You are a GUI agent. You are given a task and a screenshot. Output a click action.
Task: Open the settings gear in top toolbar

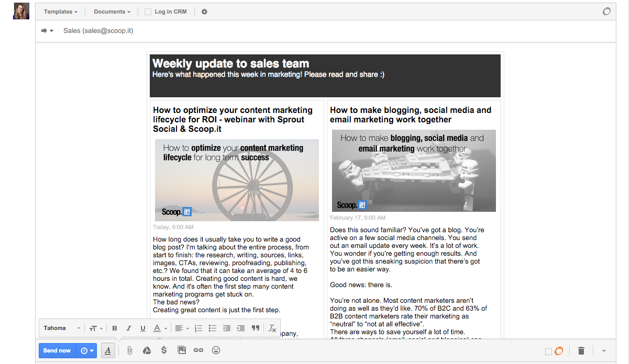click(204, 12)
